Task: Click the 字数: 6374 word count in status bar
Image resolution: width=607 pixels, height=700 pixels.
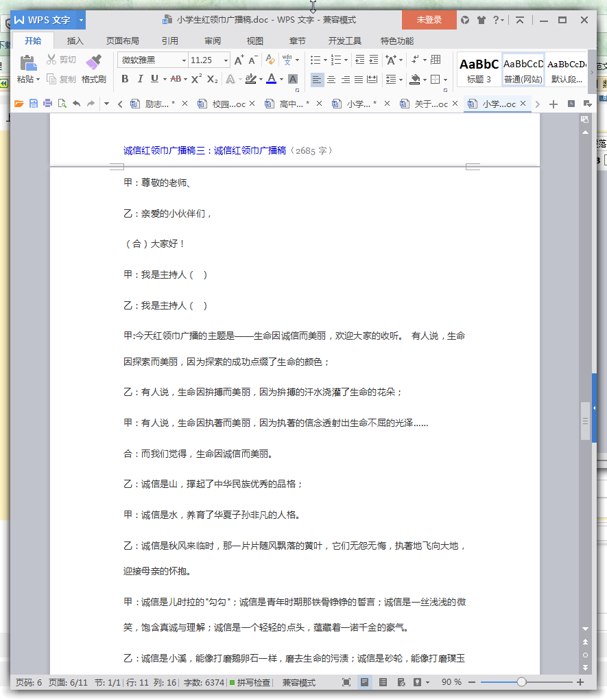Action: [x=204, y=682]
